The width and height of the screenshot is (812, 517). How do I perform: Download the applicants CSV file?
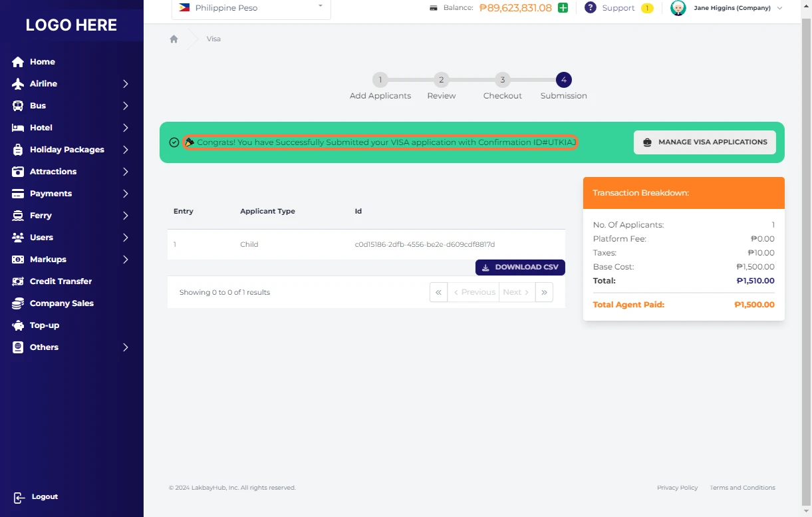pyautogui.click(x=520, y=267)
